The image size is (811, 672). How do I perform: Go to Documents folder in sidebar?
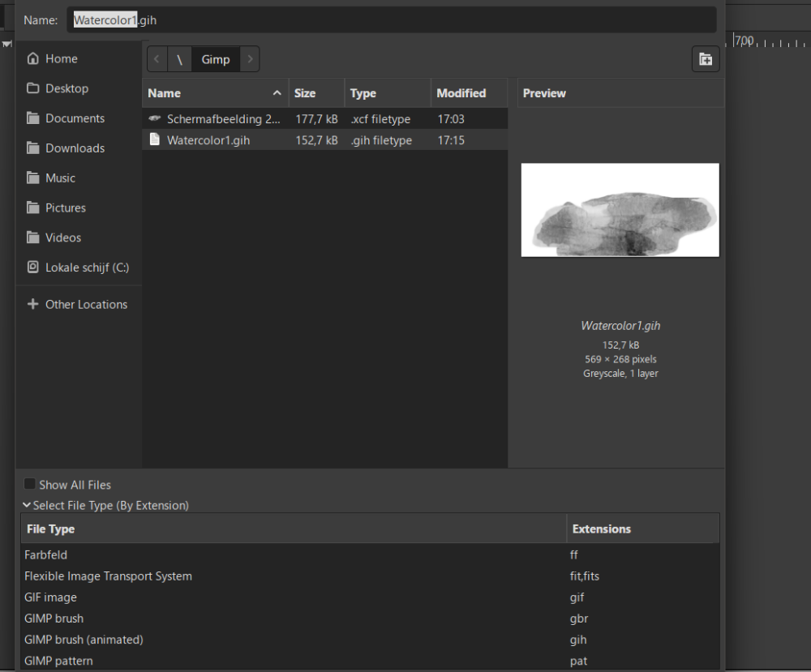tap(75, 118)
